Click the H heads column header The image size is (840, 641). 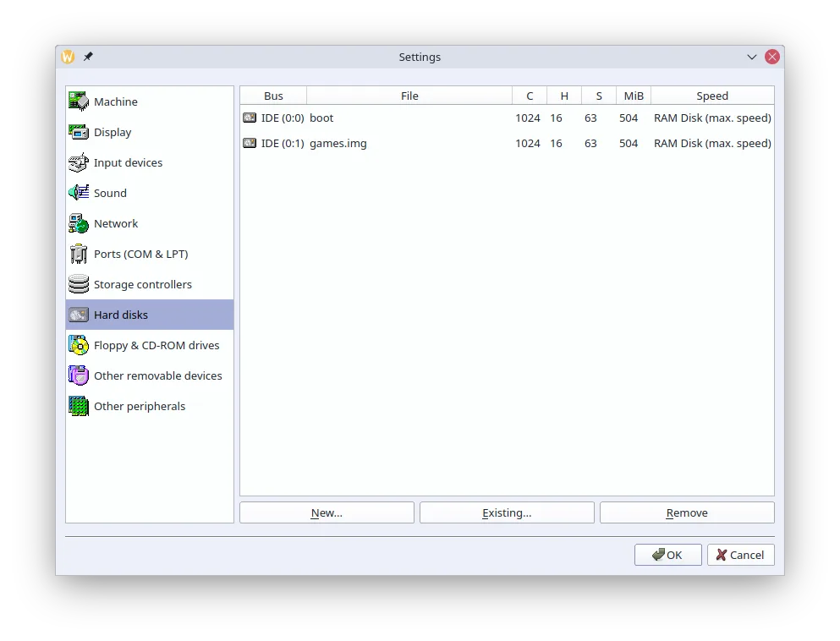tap(564, 96)
